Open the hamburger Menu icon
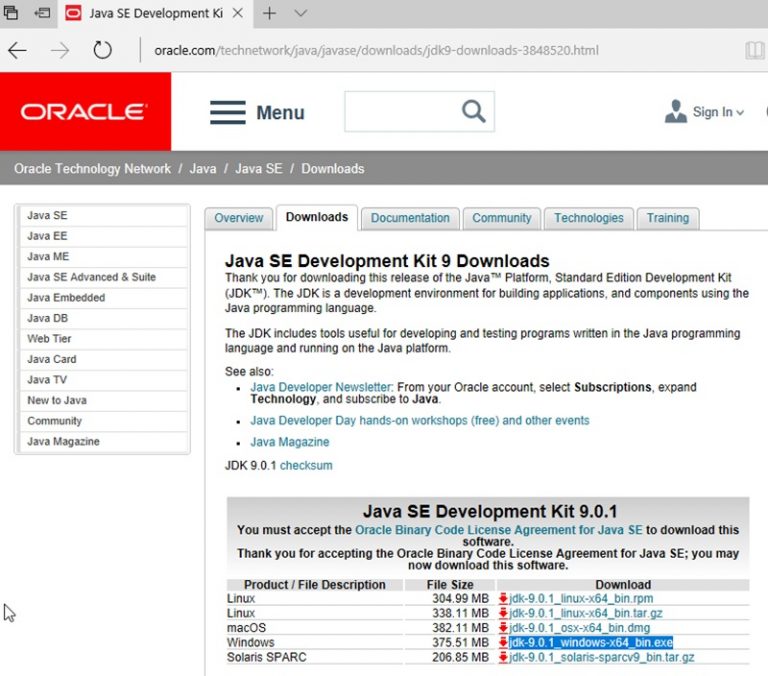Screen dimensions: 768x676 (x=228, y=112)
